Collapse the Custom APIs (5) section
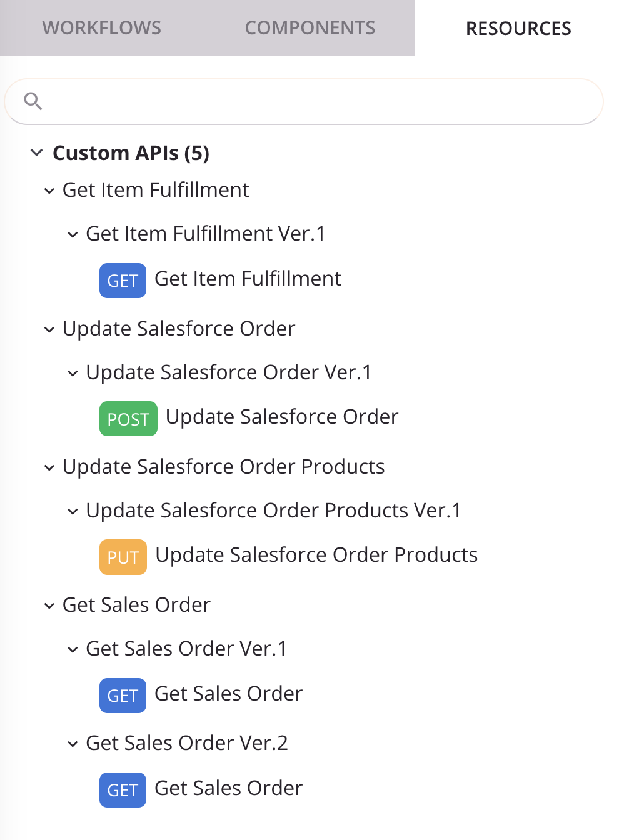619x840 pixels. click(x=37, y=152)
